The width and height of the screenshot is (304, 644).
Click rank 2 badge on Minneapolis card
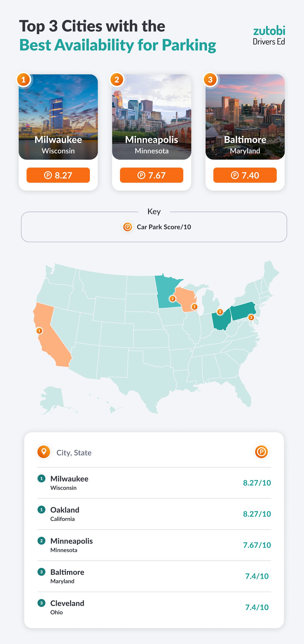click(x=117, y=80)
